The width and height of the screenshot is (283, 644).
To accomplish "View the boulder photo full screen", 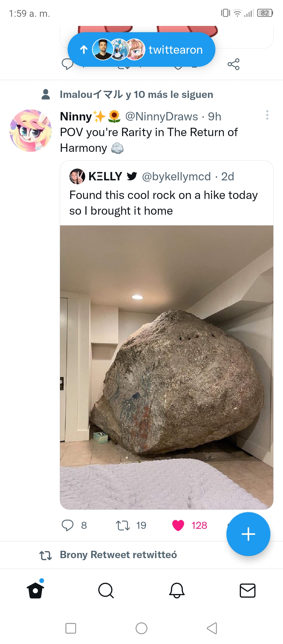I will tap(167, 367).
